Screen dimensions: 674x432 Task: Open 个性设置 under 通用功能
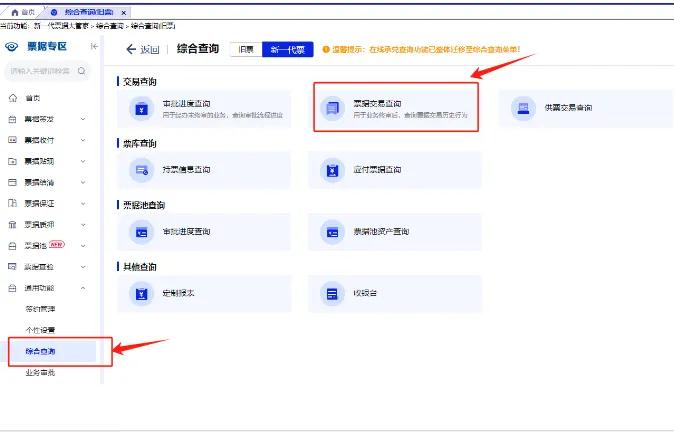point(40,330)
